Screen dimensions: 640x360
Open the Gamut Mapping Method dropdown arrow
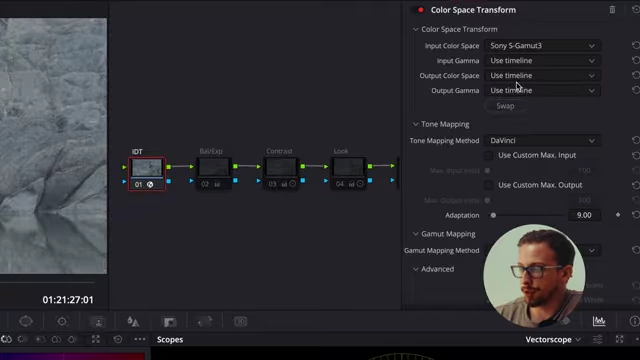tap(592, 250)
